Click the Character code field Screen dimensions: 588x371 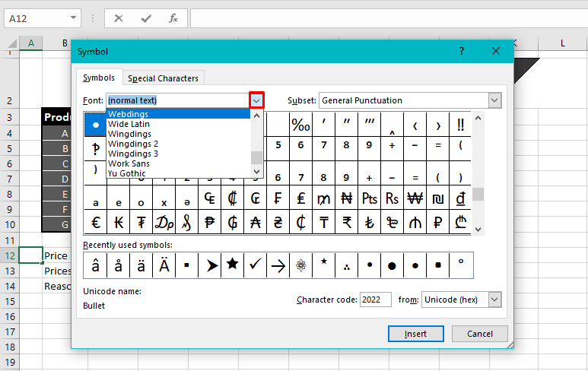(x=375, y=300)
